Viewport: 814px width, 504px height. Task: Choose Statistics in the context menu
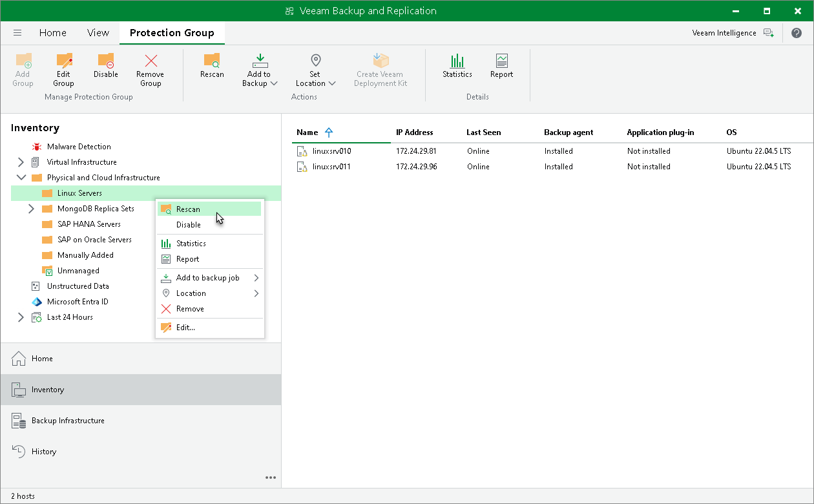point(209,244)
